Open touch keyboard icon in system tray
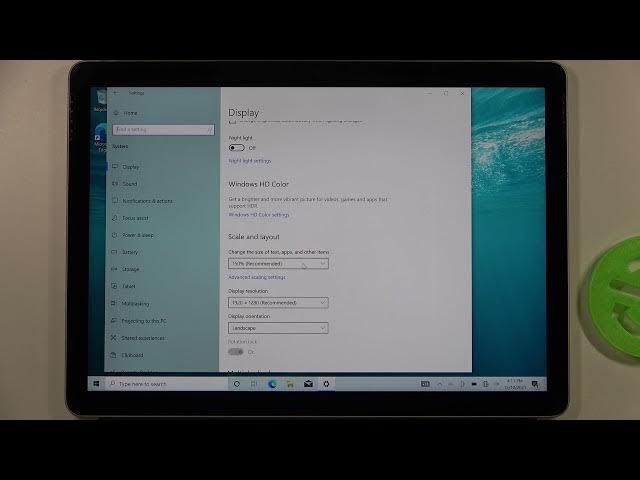This screenshot has height=480, width=640. pyautogui.click(x=425, y=384)
